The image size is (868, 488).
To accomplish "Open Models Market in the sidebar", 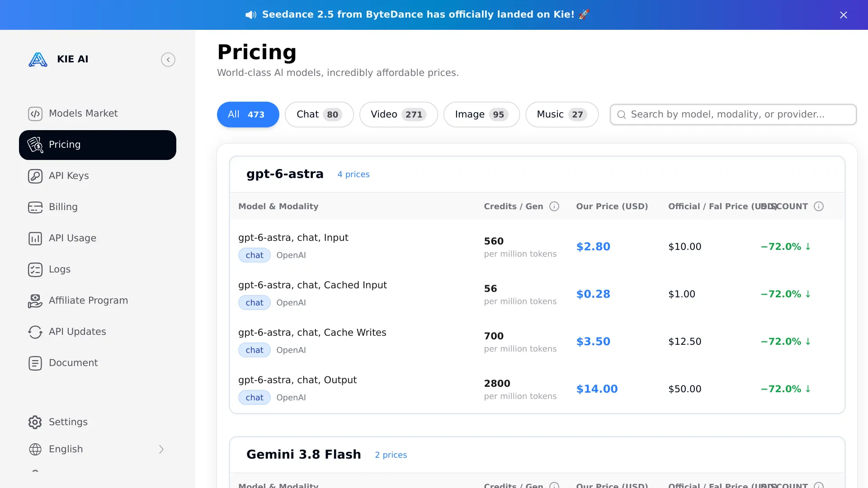I will click(98, 114).
